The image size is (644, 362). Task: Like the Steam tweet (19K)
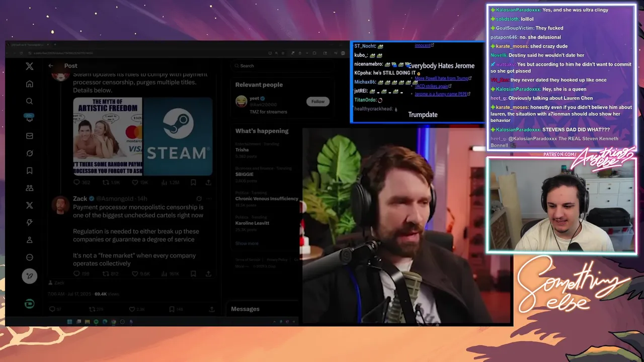(139, 183)
